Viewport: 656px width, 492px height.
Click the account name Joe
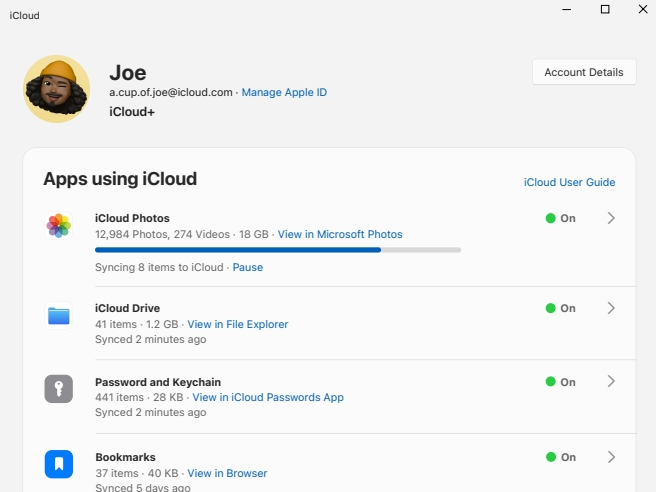click(x=128, y=73)
